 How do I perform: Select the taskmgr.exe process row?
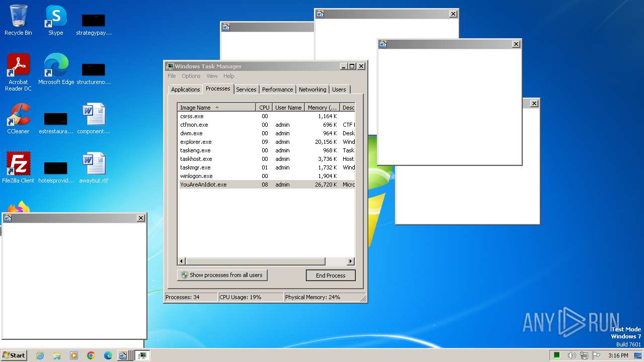point(266,167)
